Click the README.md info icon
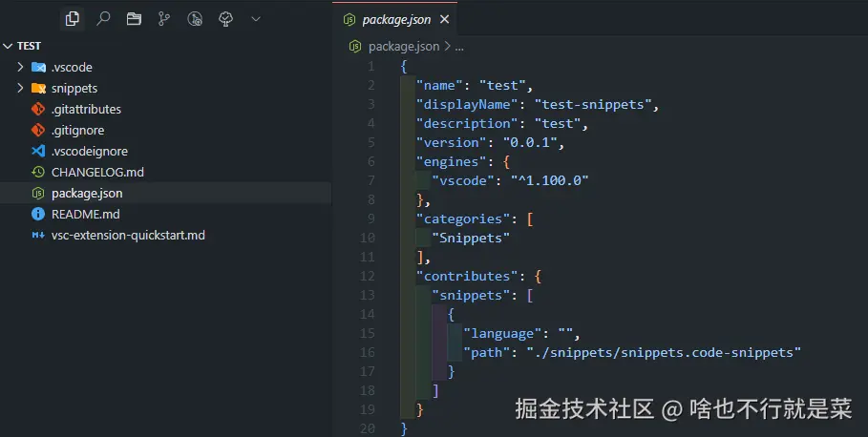 38,214
